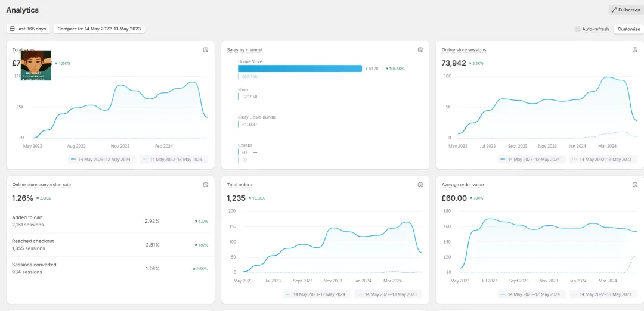Click the qikify Upsell Bundle label
The height and width of the screenshot is (311, 644).
pos(257,117)
